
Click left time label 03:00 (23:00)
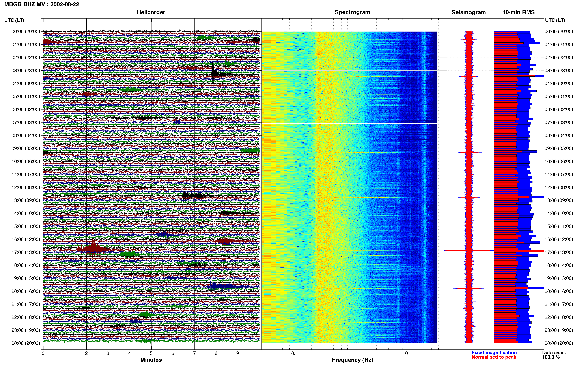pos(26,71)
